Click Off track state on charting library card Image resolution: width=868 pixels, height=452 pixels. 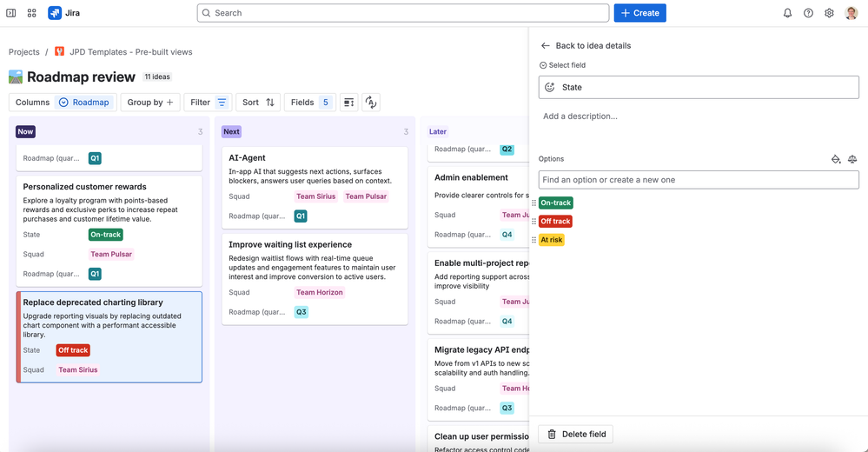pos(73,350)
